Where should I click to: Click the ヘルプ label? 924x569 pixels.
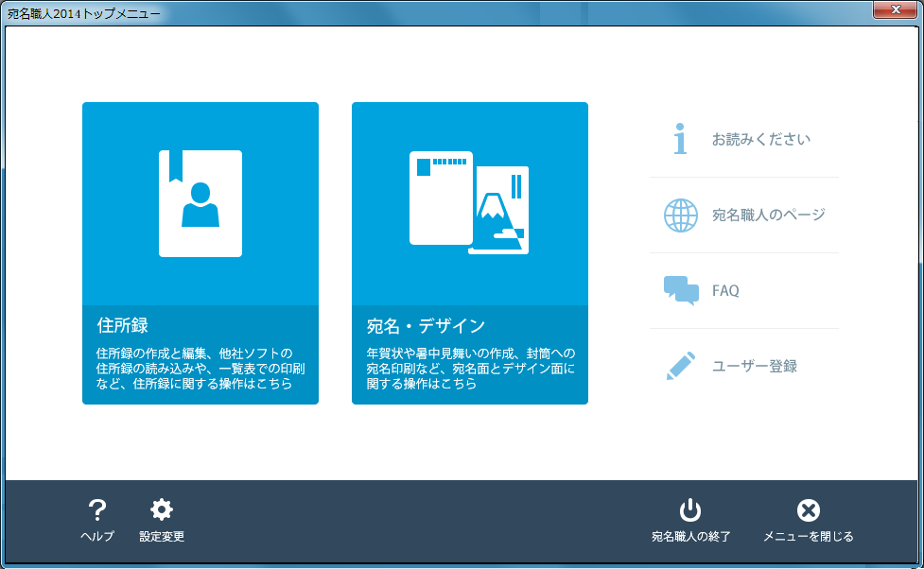point(97,536)
